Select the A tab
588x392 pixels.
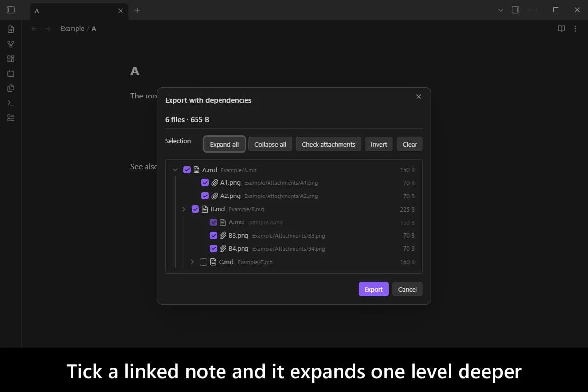(x=78, y=11)
